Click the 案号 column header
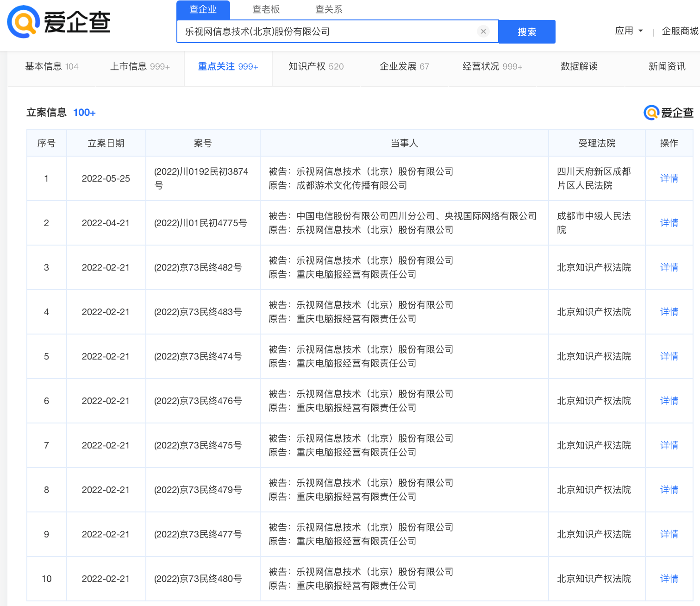This screenshot has height=606, width=700. click(x=203, y=144)
